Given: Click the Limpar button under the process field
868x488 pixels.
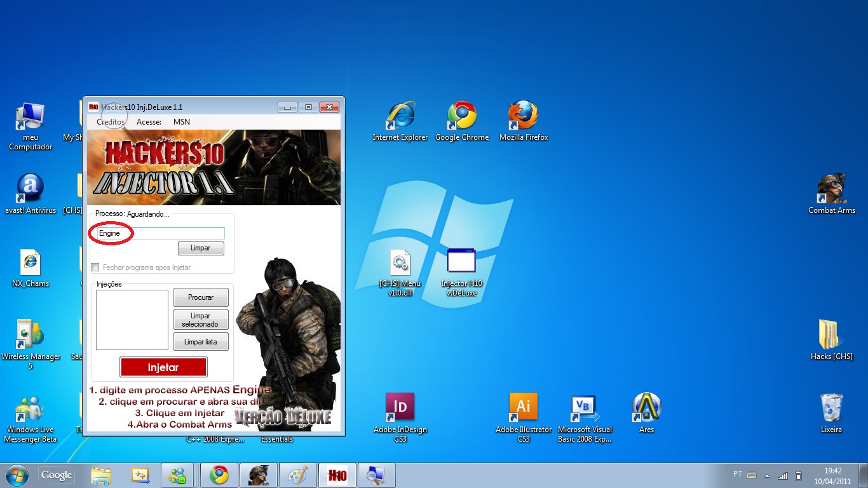Looking at the screenshot, I should 201,248.
